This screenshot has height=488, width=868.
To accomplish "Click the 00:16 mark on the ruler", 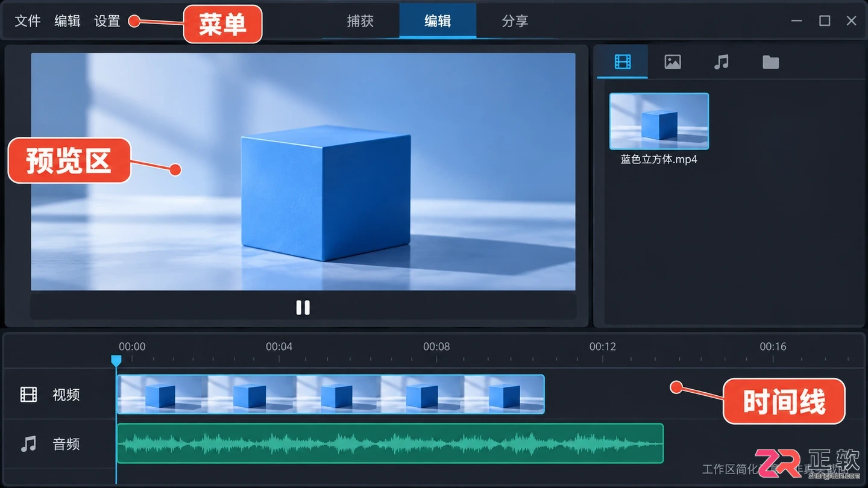I will (773, 346).
